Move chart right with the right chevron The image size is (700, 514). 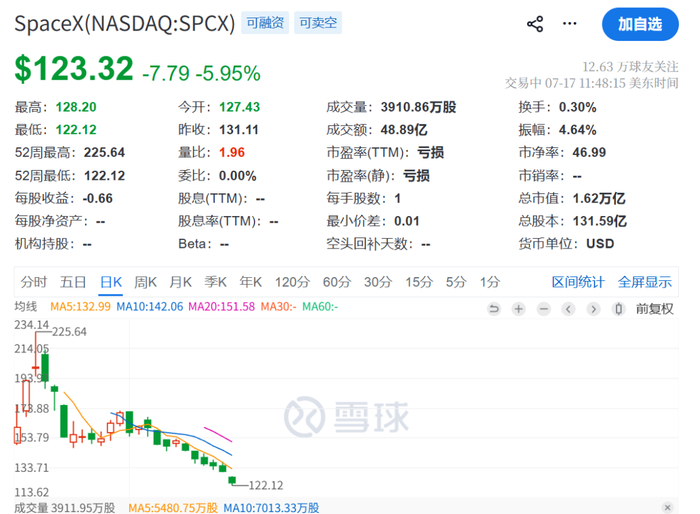pos(593,309)
